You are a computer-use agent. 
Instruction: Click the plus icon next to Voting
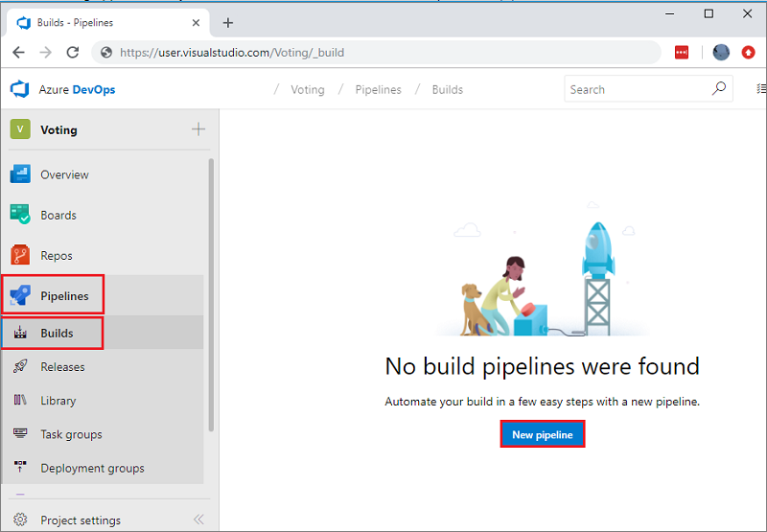(198, 129)
